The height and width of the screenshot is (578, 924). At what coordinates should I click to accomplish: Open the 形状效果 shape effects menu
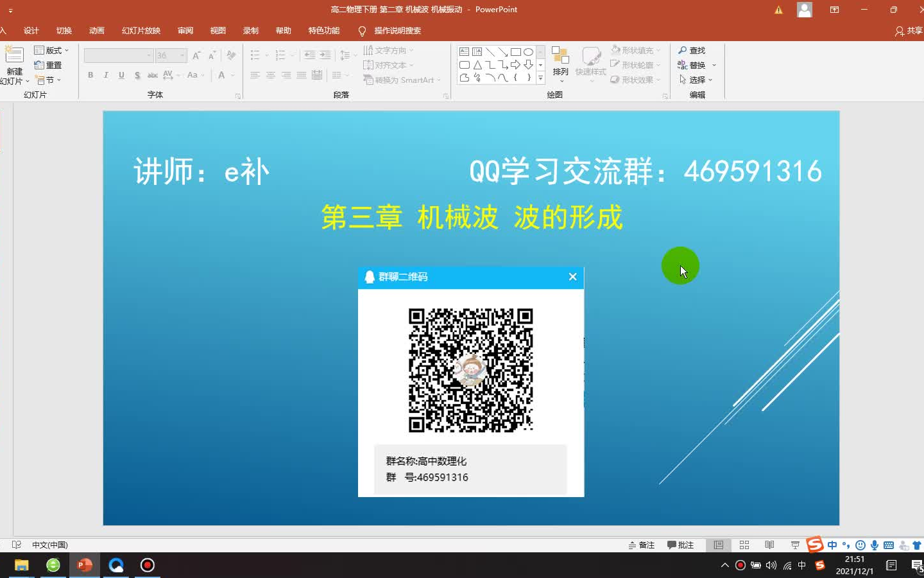[635, 80]
